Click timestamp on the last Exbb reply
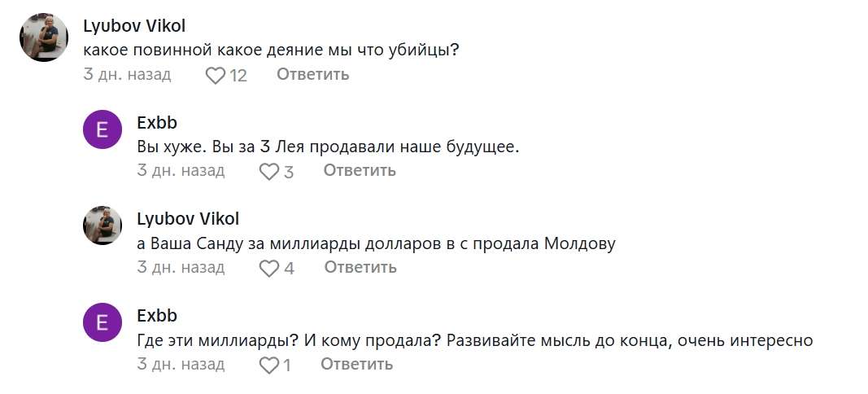The height and width of the screenshot is (394, 868). pos(181,364)
